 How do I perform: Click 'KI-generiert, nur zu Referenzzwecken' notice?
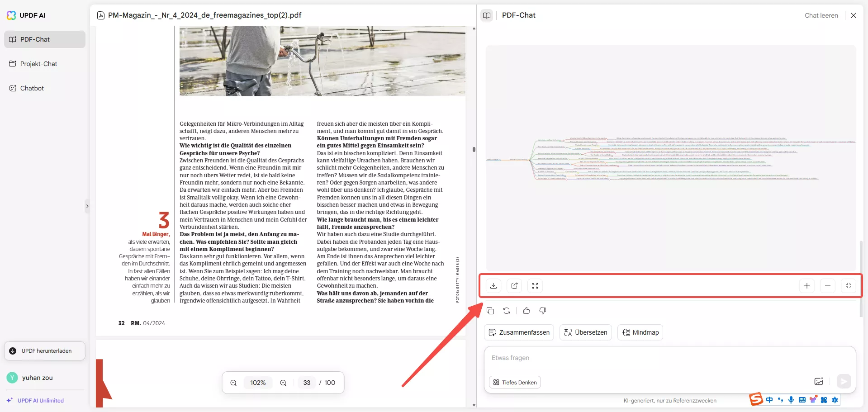(670, 401)
